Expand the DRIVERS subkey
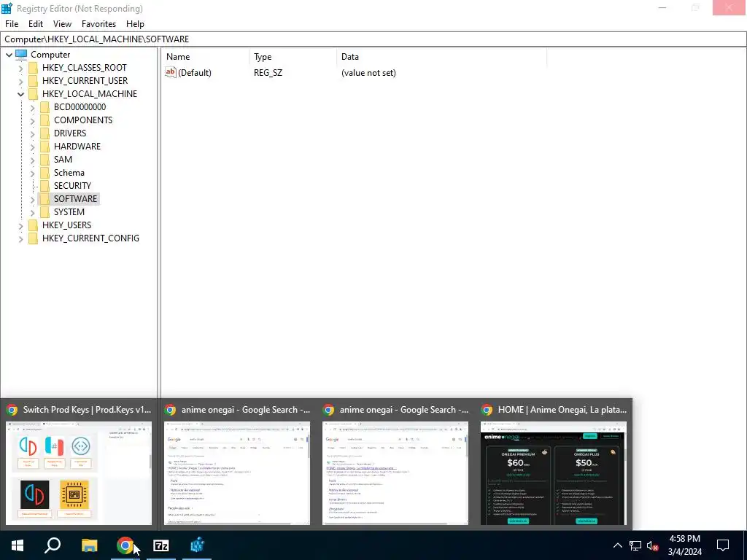Image resolution: width=747 pixels, height=560 pixels. coord(32,134)
